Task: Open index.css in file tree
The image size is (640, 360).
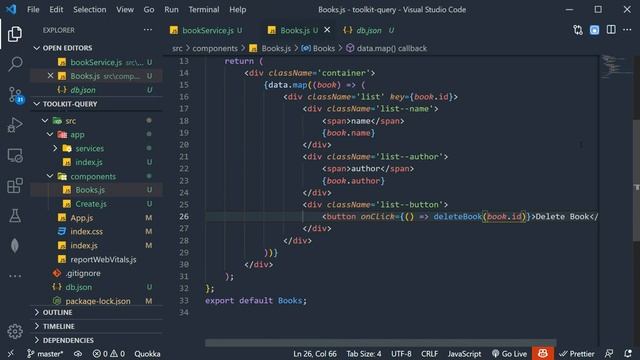Action: point(87,231)
